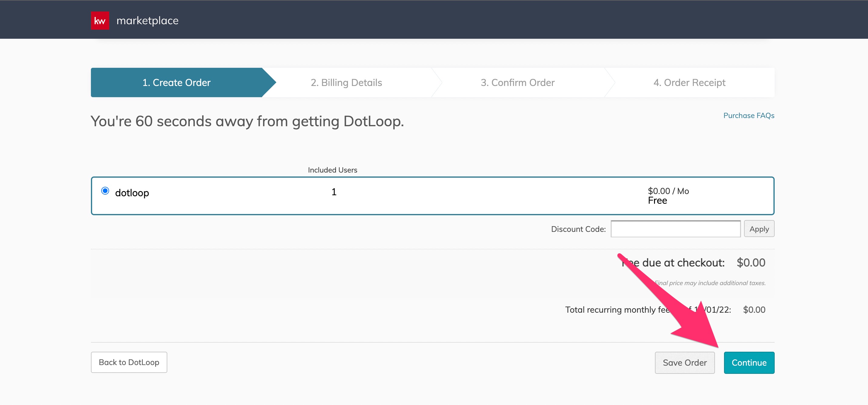Viewport: 868px width, 405px height.
Task: Open Purchase FAQs
Action: pyautogui.click(x=749, y=115)
